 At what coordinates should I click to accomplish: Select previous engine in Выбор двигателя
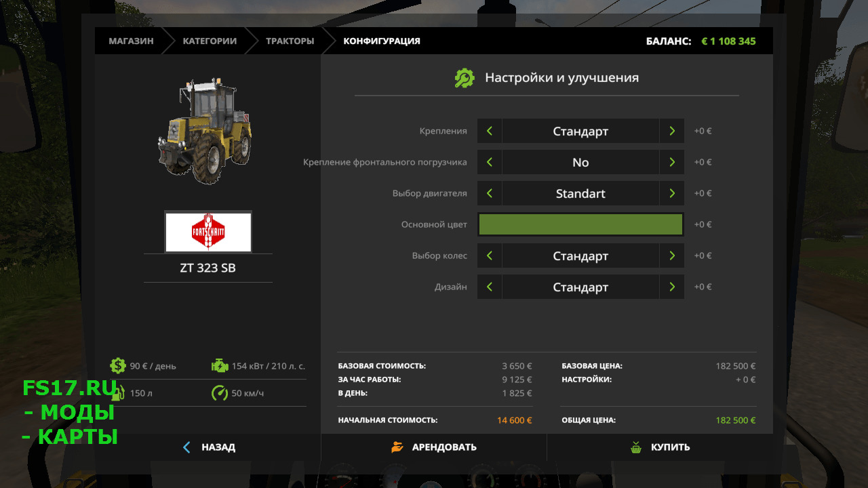coord(490,193)
